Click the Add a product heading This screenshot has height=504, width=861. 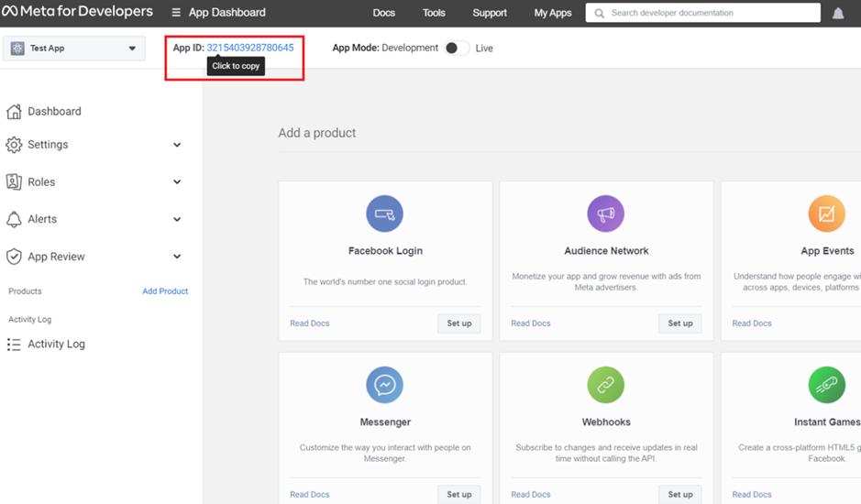point(317,133)
